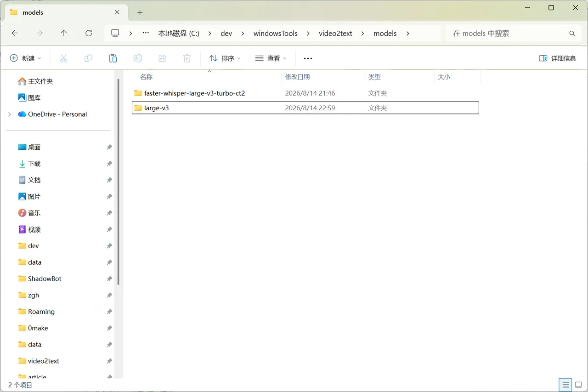Screen dimensions: 588x392
Task: Sort by 类型 column header
Action: (x=400, y=77)
